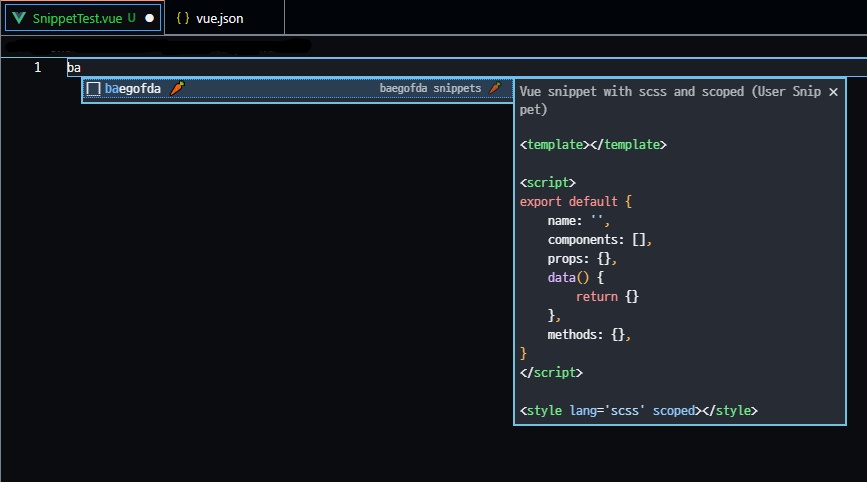Click the '</script>' closing tag line
The width and height of the screenshot is (867, 482).
coord(551,373)
